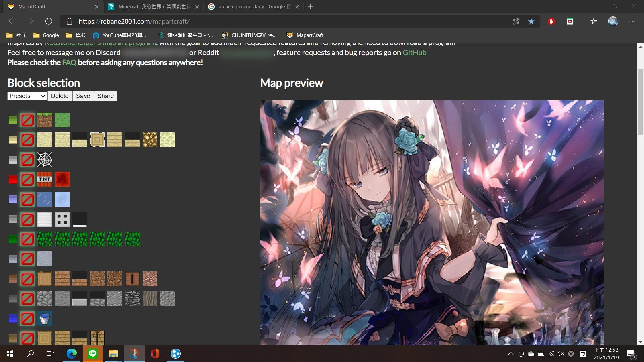Image resolution: width=644 pixels, height=362 pixels.
Task: Share the block selection preset
Action: tap(106, 96)
